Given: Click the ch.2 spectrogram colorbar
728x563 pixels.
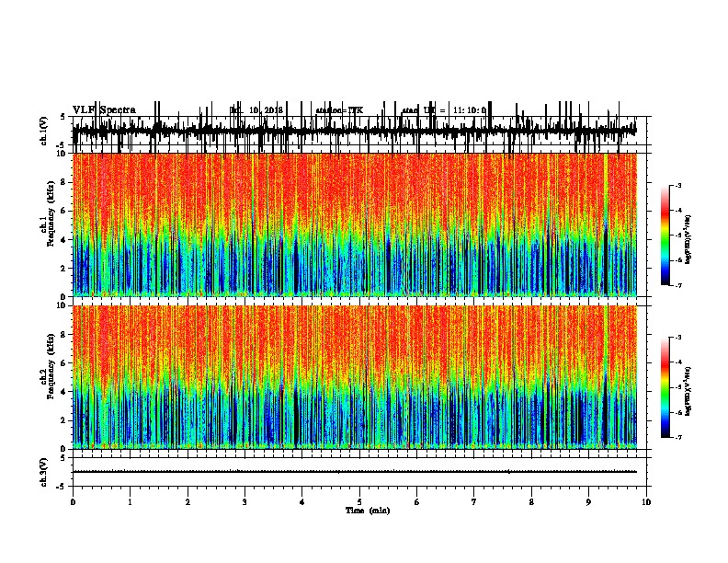Looking at the screenshot, I should (665, 387).
